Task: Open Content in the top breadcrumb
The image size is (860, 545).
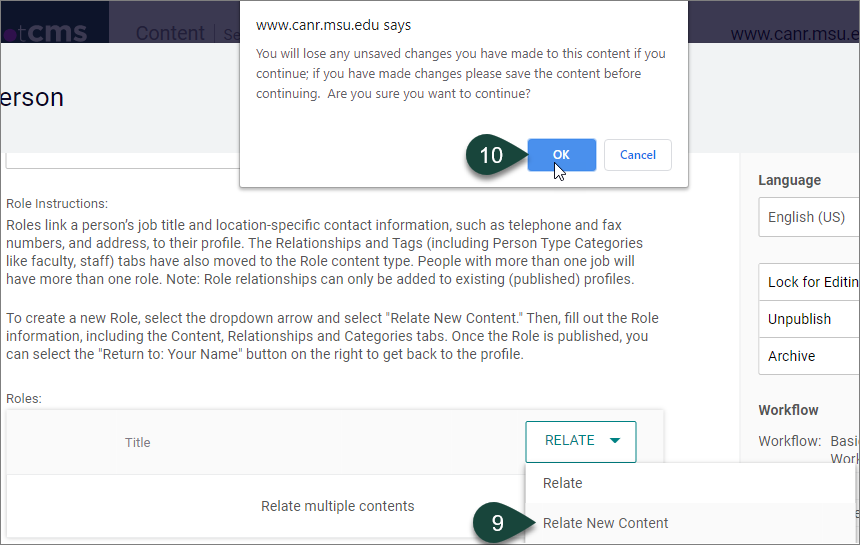Action: tap(169, 33)
